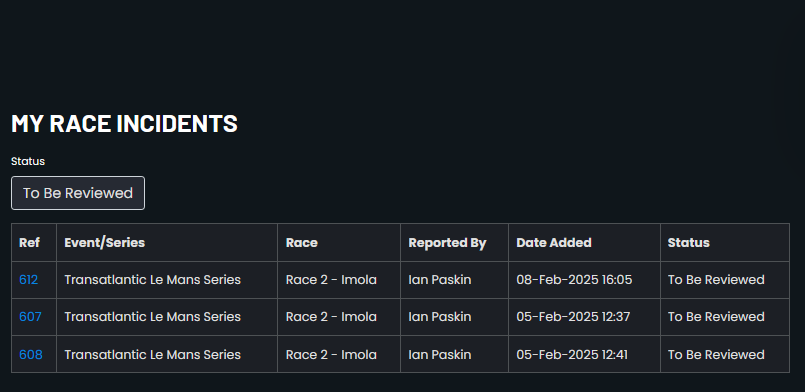Click the Date Added column header
Image resolution: width=805 pixels, height=392 pixels.
(554, 242)
